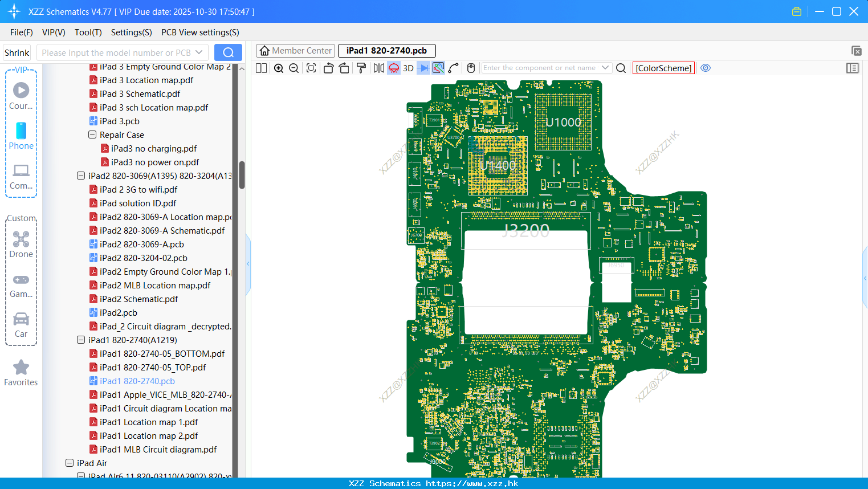Image resolution: width=868 pixels, height=489 pixels.
Task: Toggle split view layout icon
Action: click(262, 68)
